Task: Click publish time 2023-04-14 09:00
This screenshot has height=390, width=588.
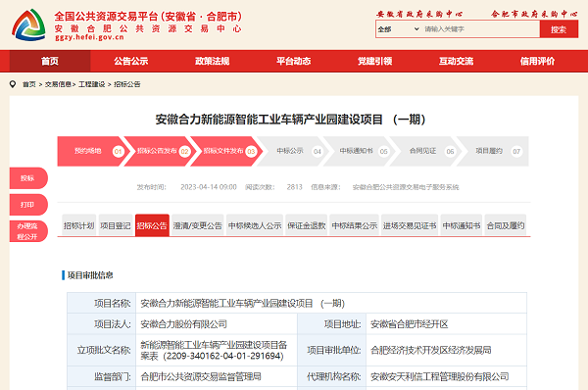Action: point(209,187)
